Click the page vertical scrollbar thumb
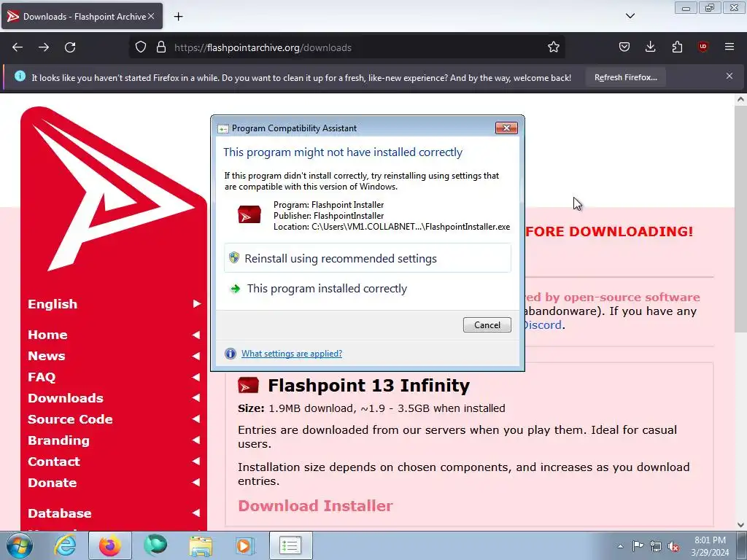 (x=740, y=219)
